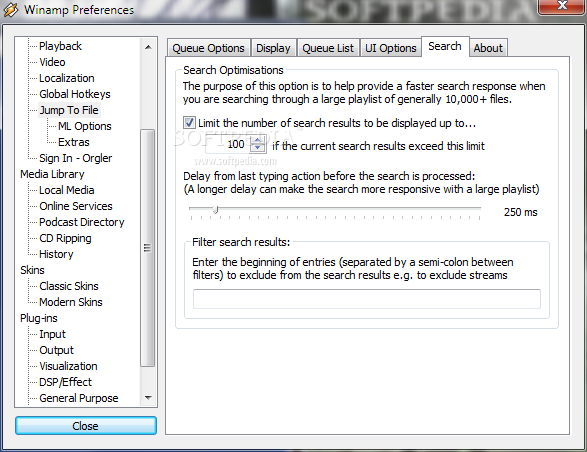Click the tree scrollbar down arrow
Image resolution: width=587 pixels, height=452 pixels.
148,398
